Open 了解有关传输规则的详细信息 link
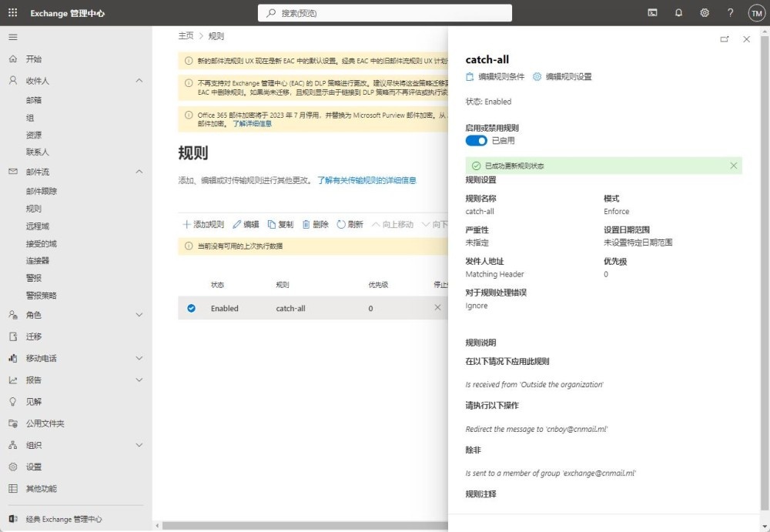770x532 pixels. pyautogui.click(x=367, y=180)
